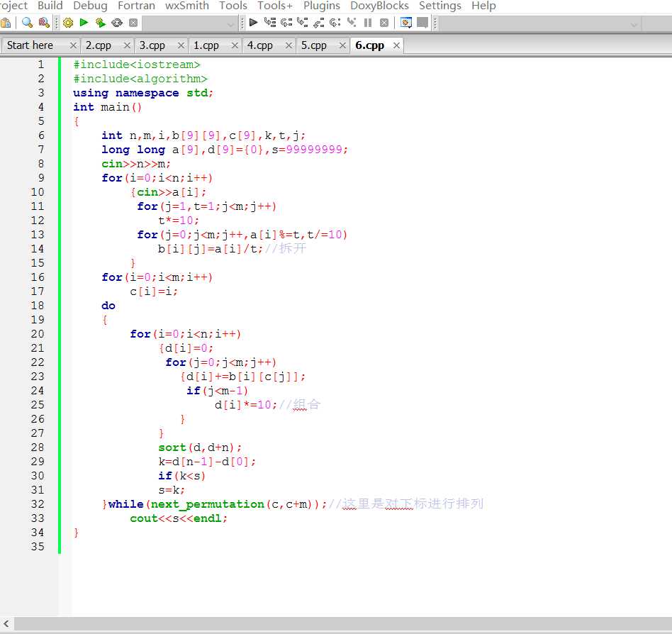
Task: Click the Various info debug icon
Action: click(422, 22)
